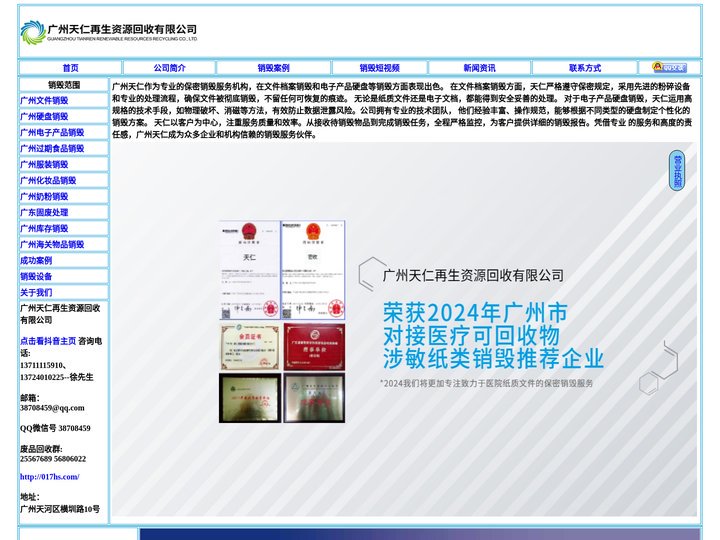Open the 广州奶粉销毁 link
Image resolution: width=720 pixels, height=540 pixels.
(x=44, y=197)
